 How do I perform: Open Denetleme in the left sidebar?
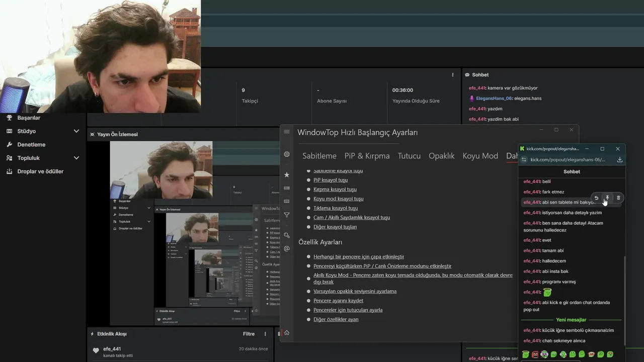click(x=31, y=144)
